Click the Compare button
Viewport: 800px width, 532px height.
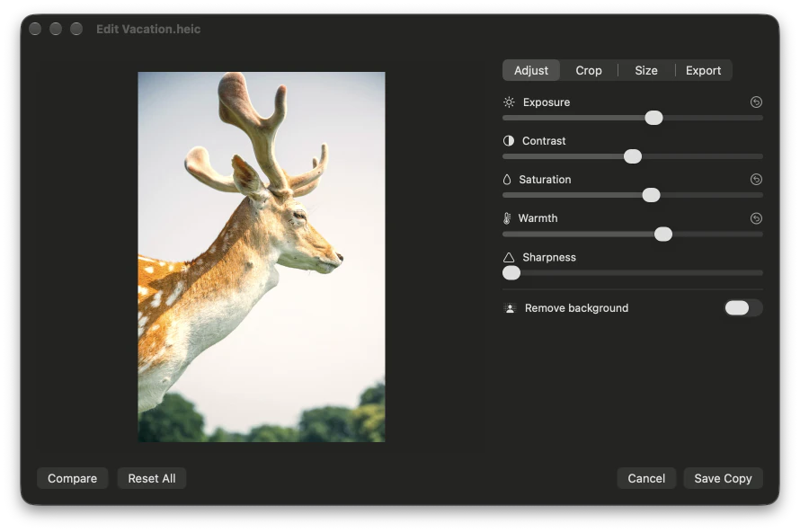tap(73, 478)
